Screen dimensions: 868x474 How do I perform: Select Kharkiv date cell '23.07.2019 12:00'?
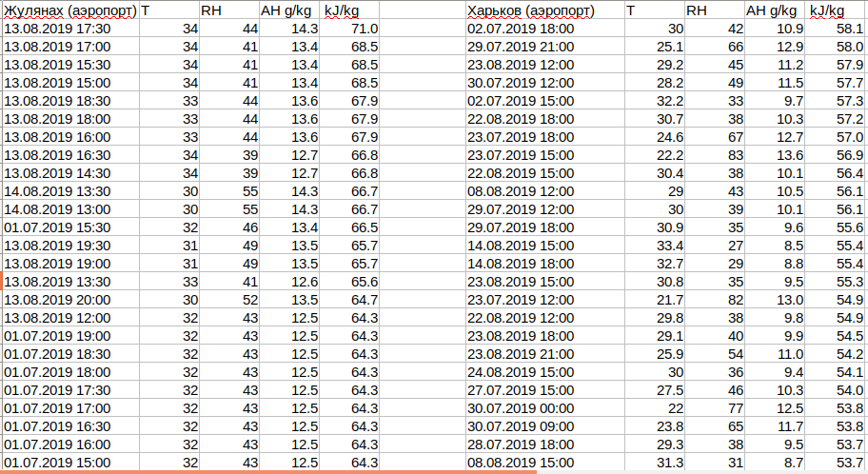click(x=545, y=300)
